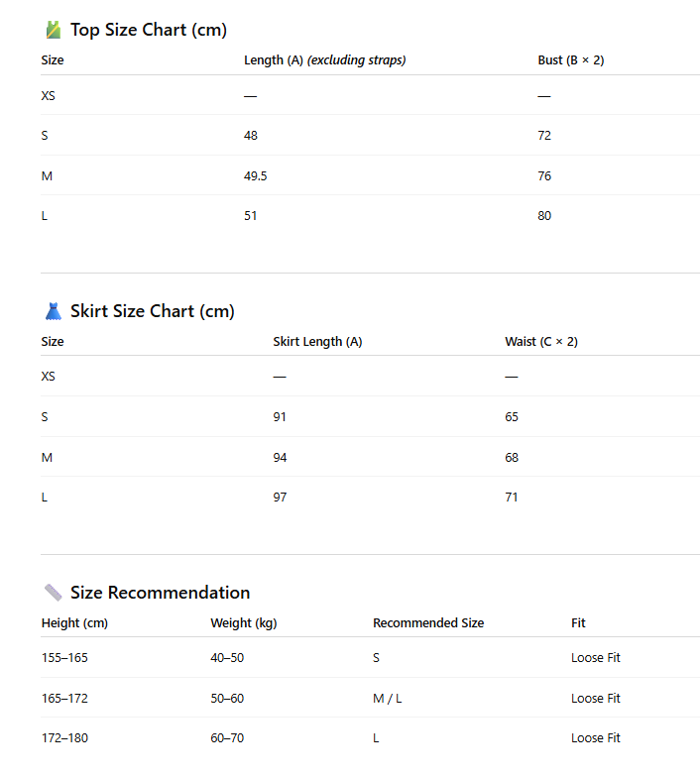The width and height of the screenshot is (700, 777).
Task: Select the Top Size Chart heading
Action: coord(149,30)
